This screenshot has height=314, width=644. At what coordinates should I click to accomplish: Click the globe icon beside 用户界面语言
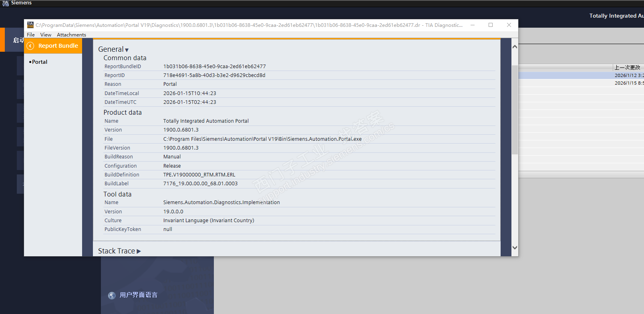[x=112, y=296]
